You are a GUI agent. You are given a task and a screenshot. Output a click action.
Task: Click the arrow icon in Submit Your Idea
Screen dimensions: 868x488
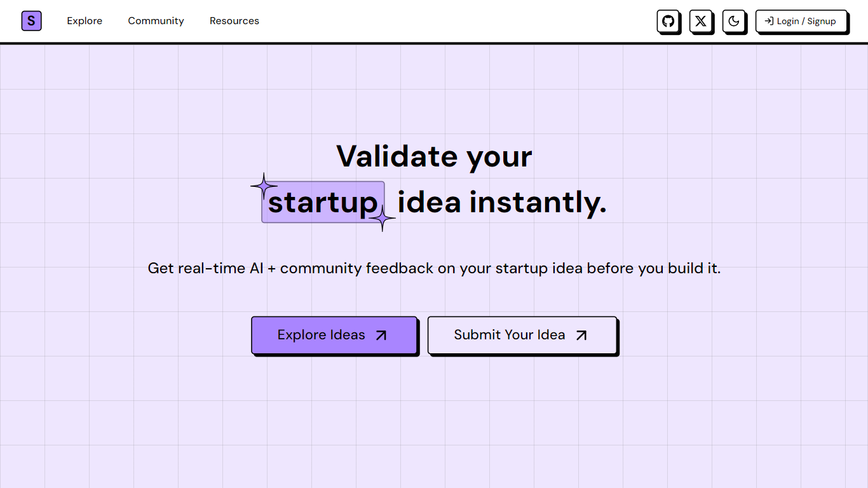581,335
